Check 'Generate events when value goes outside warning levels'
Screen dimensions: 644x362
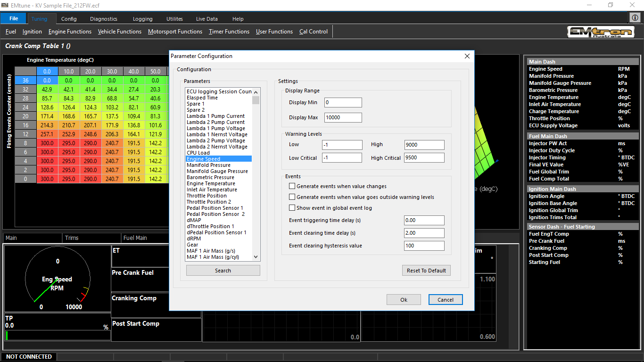[x=292, y=197]
